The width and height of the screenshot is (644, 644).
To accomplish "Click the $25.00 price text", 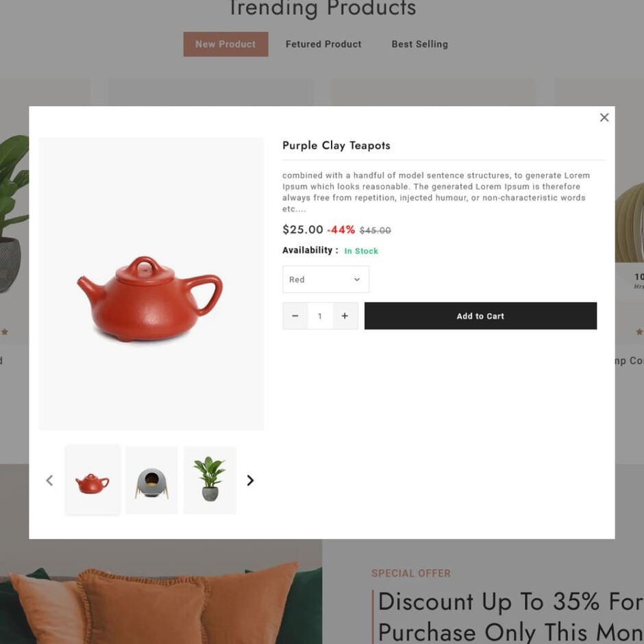I will point(303,230).
